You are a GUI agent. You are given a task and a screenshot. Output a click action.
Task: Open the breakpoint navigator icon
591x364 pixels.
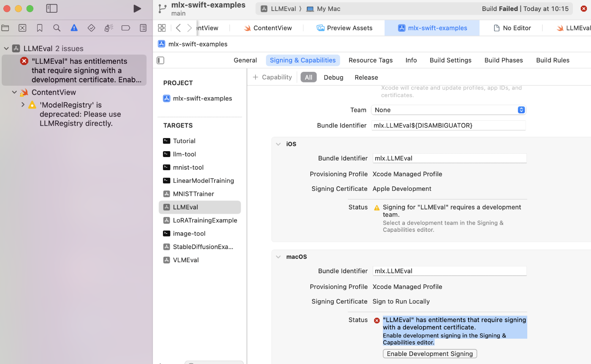[126, 28]
